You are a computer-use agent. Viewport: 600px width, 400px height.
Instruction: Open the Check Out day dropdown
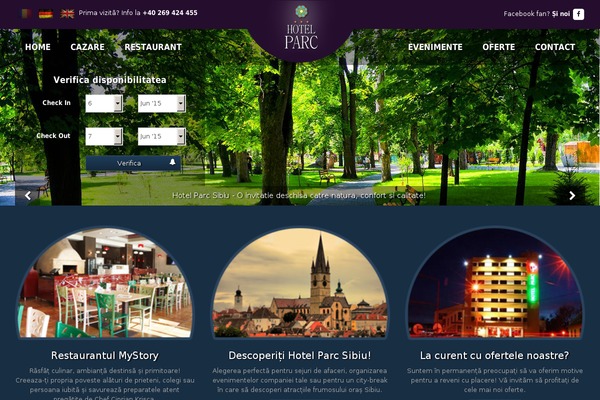104,136
